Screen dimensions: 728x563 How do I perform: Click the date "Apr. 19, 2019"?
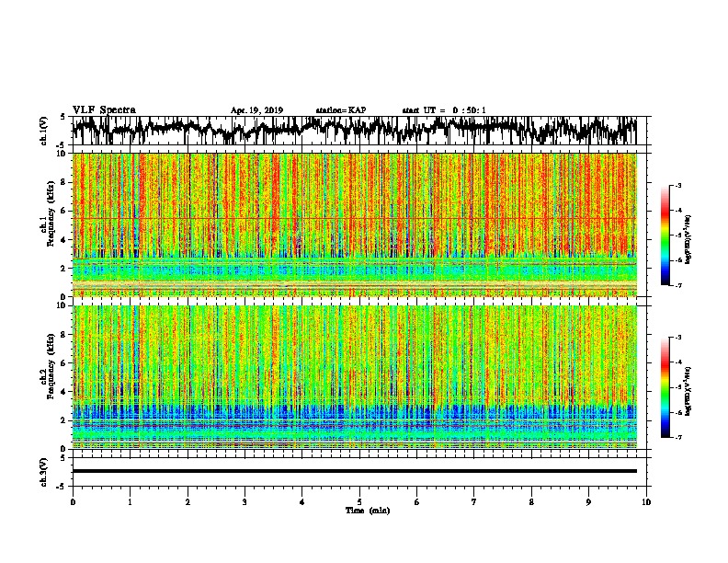click(x=256, y=110)
